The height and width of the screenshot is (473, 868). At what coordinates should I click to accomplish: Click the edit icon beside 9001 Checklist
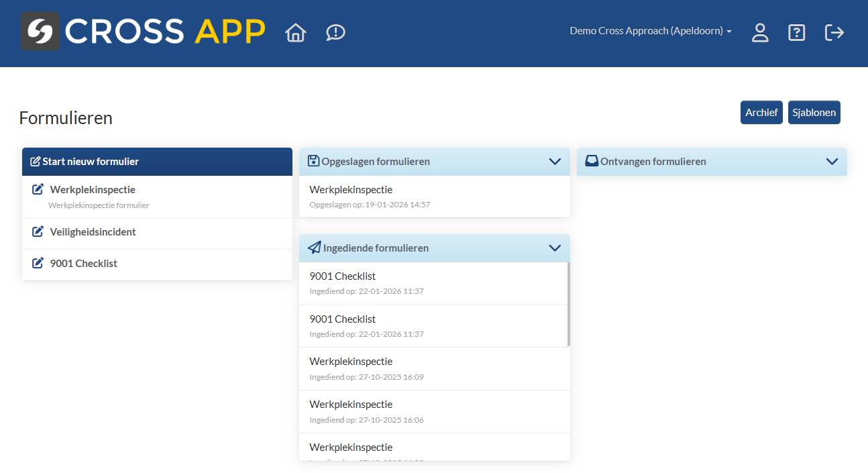click(x=38, y=263)
